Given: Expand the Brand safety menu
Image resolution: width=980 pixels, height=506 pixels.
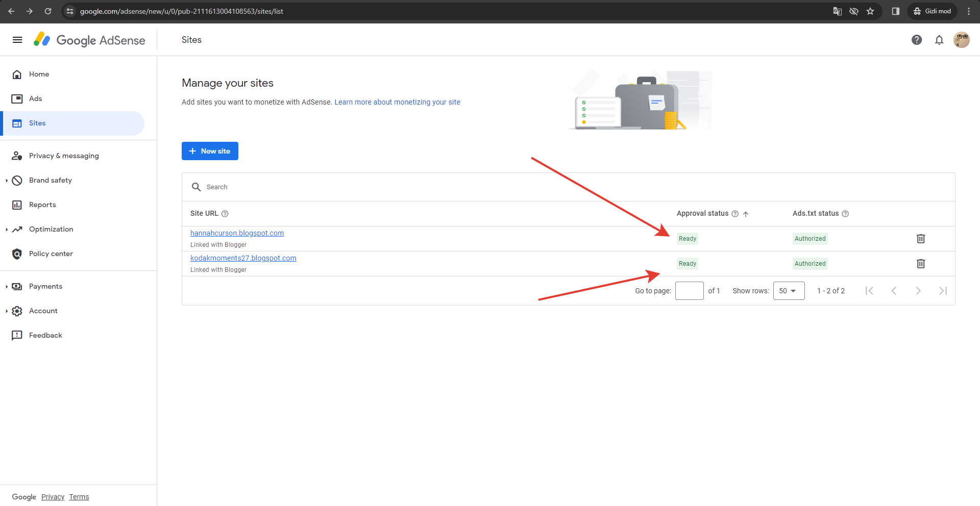Looking at the screenshot, I should point(7,181).
